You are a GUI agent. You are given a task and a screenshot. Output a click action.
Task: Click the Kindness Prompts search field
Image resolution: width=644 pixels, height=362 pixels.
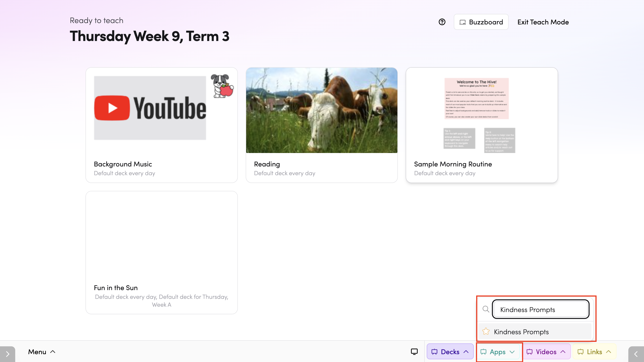pos(540,309)
